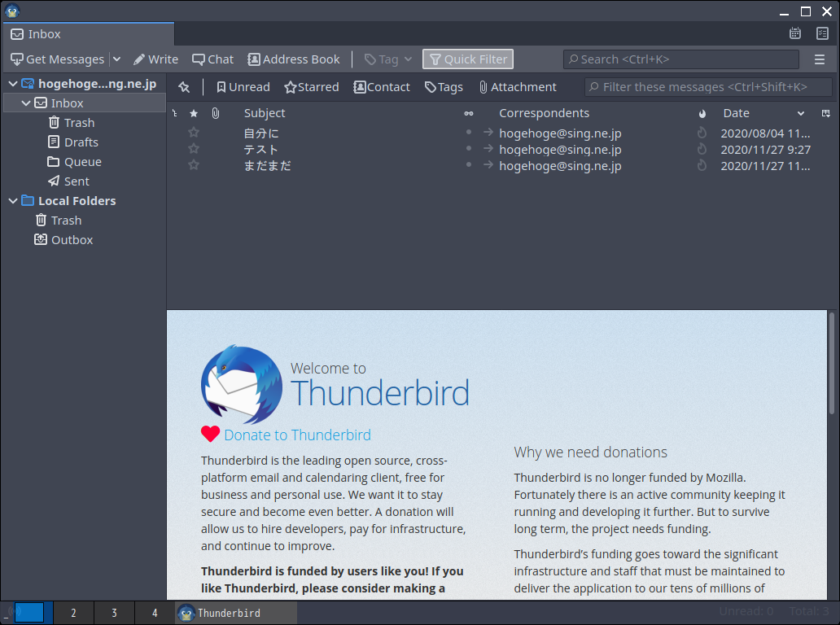840x625 pixels.
Task: Focus the global Search field
Action: (681, 59)
